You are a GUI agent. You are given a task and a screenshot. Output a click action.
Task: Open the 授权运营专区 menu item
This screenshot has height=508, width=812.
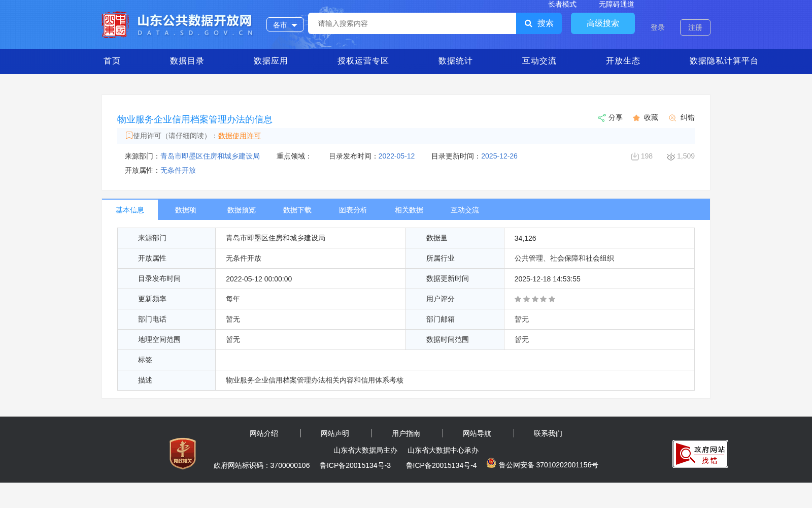click(363, 61)
